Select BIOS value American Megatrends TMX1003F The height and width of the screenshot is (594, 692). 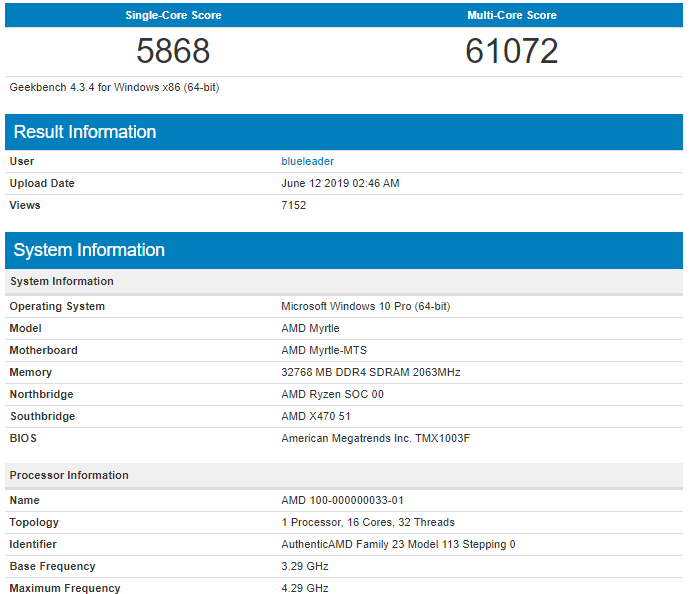point(376,439)
